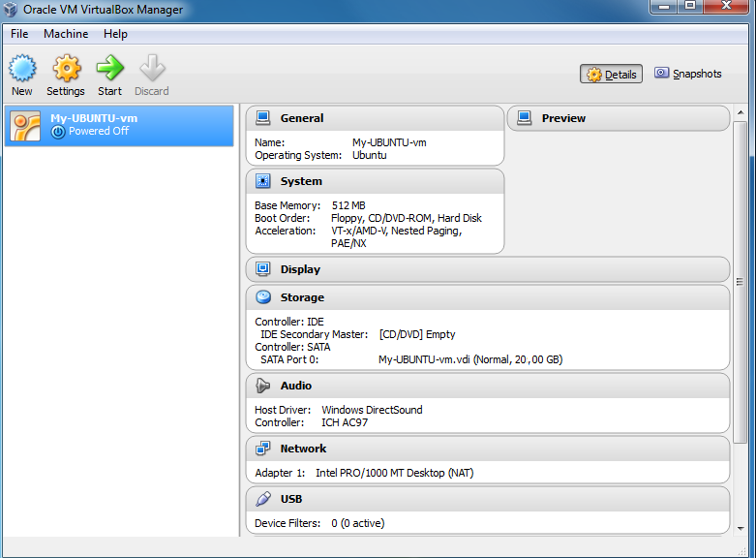Click the Device Filters count value
The width and height of the screenshot is (756, 558).
click(x=358, y=523)
